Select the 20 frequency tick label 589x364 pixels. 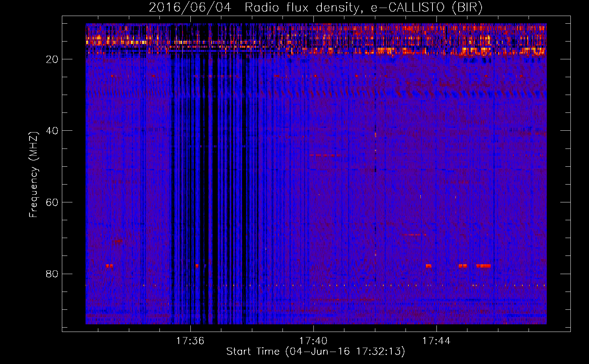52,59
